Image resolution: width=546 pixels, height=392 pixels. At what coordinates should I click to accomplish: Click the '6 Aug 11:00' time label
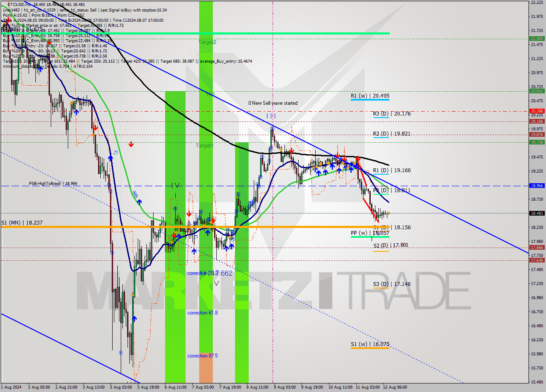click(175, 387)
